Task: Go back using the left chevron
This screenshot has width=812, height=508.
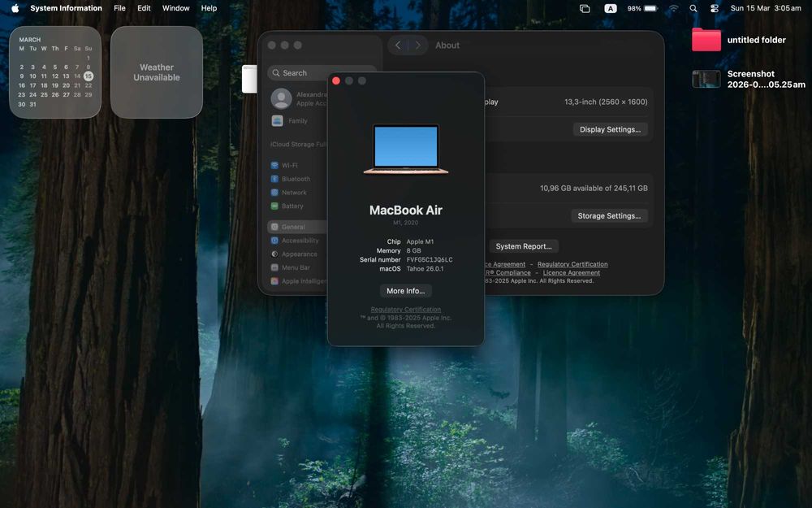Action: (398, 45)
